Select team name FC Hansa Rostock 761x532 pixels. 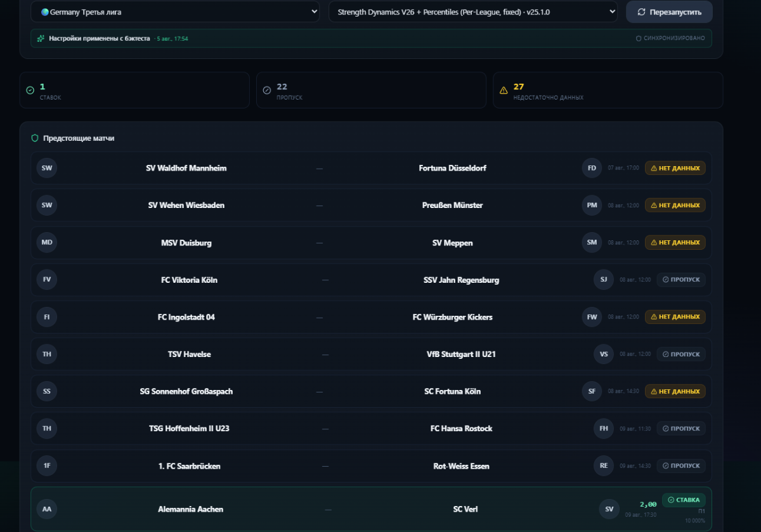[461, 429]
